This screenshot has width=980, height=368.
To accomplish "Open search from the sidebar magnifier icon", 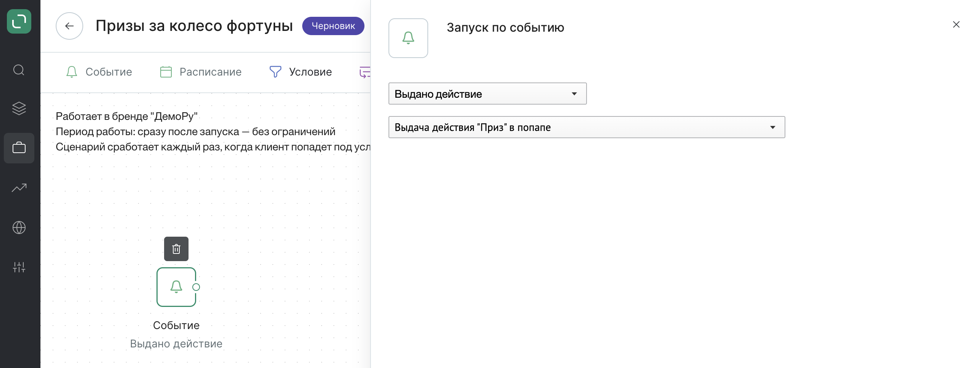I will pos(19,70).
